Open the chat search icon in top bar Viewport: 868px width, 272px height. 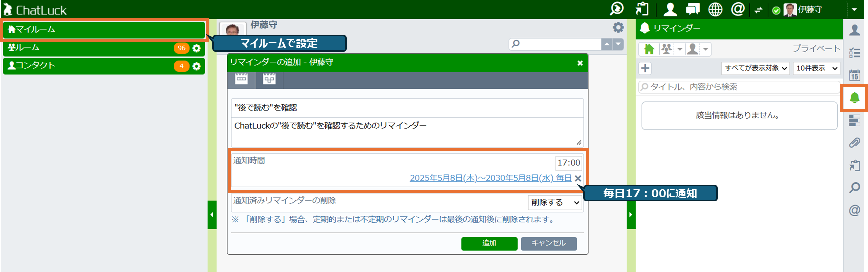coord(617,9)
